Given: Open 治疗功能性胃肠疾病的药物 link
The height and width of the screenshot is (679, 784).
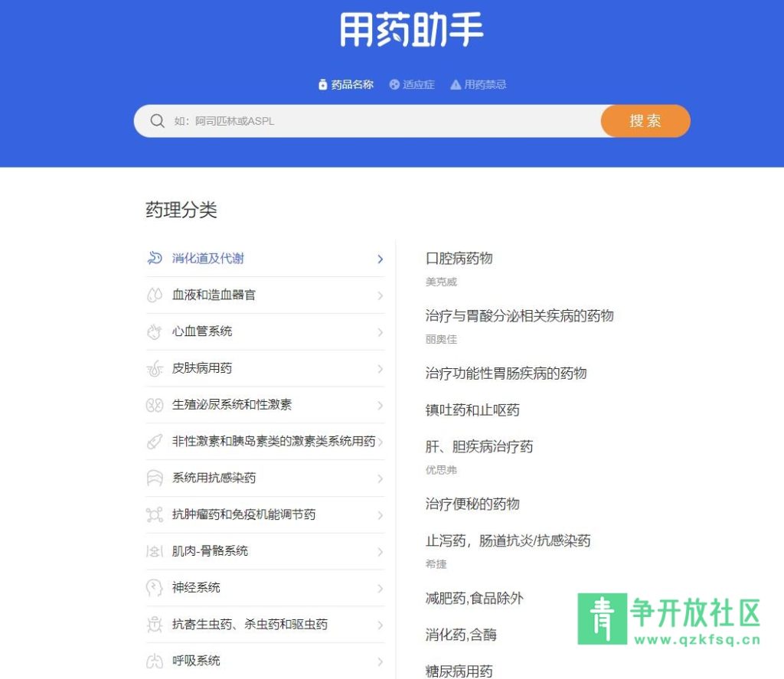Looking at the screenshot, I should tap(506, 374).
